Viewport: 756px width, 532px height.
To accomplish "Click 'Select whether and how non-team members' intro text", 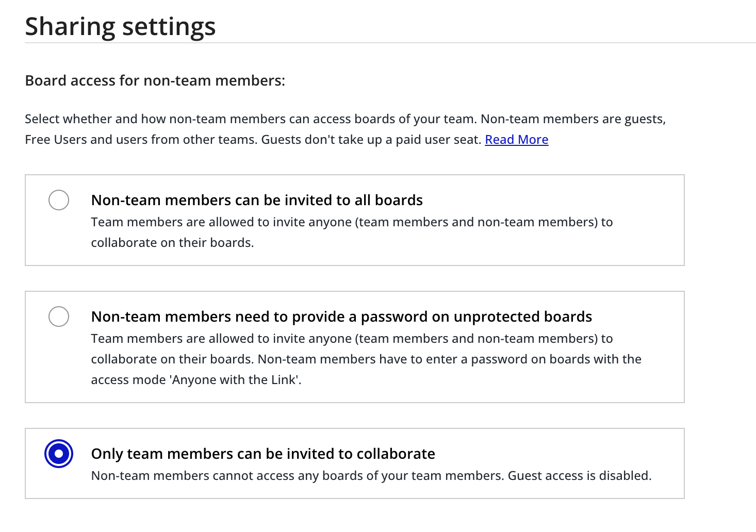I will tap(155, 119).
